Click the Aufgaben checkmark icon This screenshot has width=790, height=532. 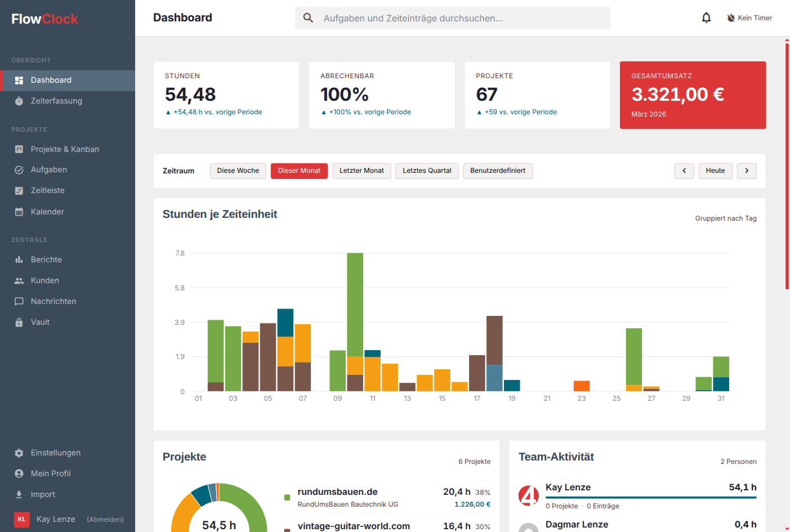point(19,170)
